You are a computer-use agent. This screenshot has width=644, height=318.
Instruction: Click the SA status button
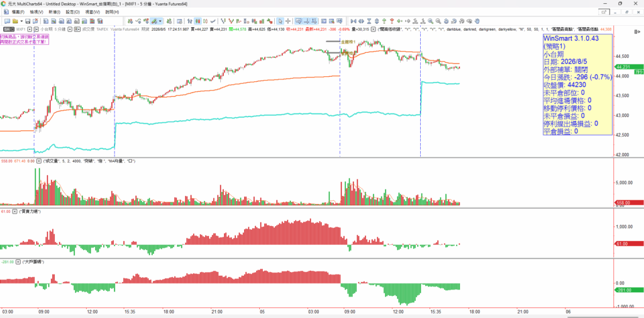[x=9, y=29]
